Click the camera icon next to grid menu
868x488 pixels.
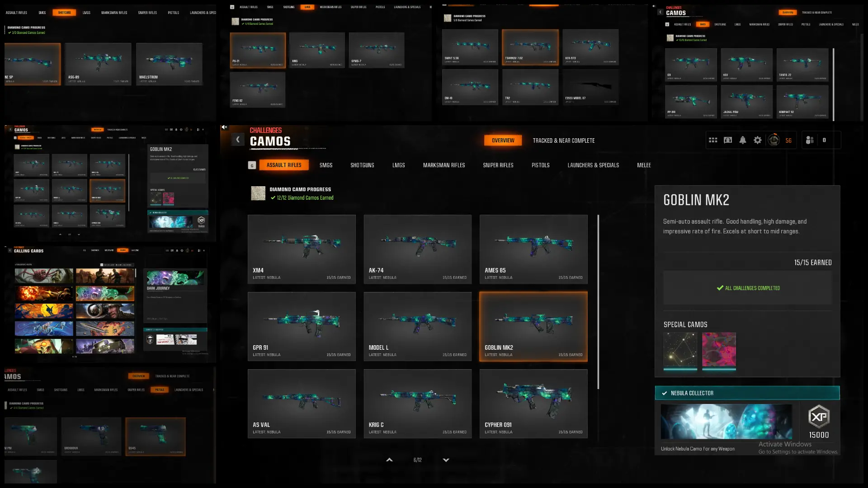(x=728, y=141)
